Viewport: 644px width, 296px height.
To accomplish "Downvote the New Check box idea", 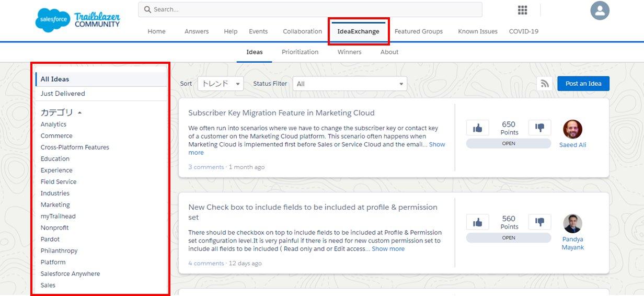I will [539, 222].
